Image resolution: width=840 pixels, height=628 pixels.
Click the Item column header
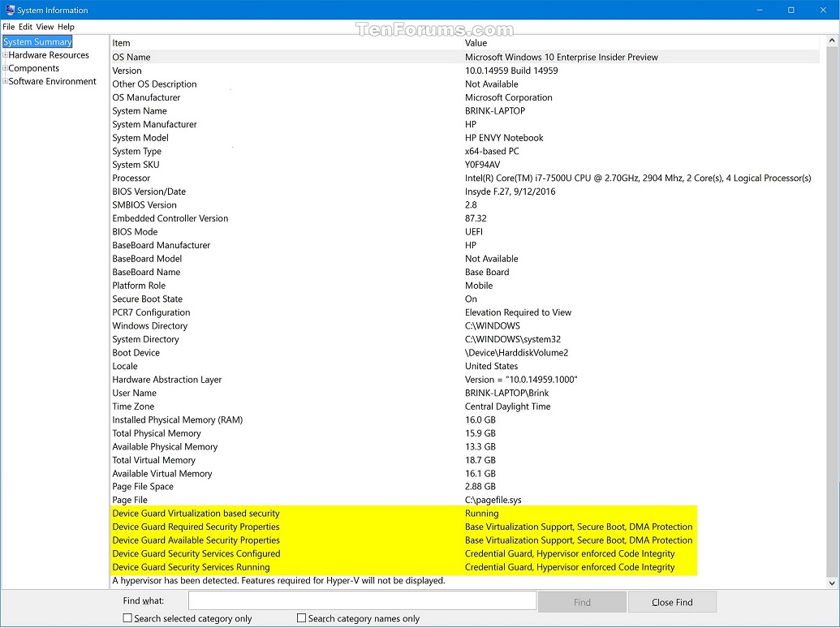pos(286,43)
